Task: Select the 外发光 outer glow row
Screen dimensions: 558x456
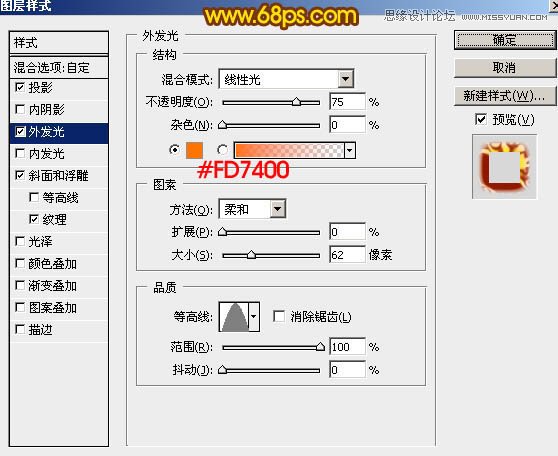Action: (x=59, y=132)
